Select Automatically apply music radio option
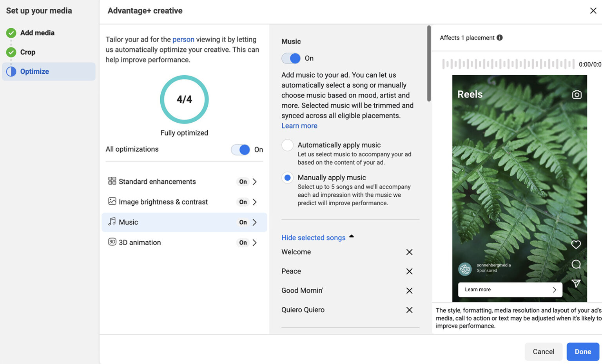This screenshot has width=602, height=364. [287, 145]
